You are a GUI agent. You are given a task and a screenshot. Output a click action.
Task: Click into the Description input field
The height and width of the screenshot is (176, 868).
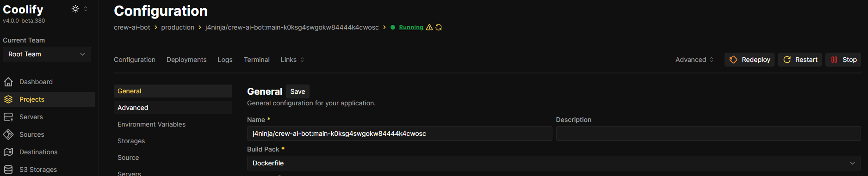pos(708,134)
